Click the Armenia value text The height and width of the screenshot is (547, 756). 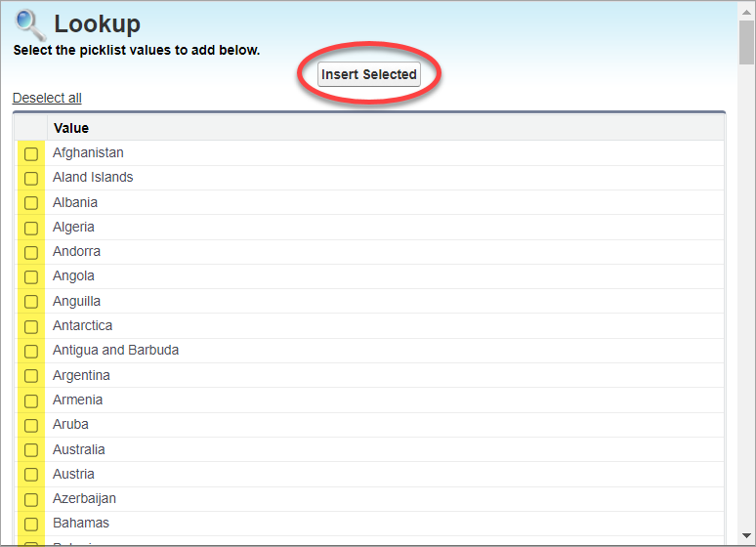point(77,400)
